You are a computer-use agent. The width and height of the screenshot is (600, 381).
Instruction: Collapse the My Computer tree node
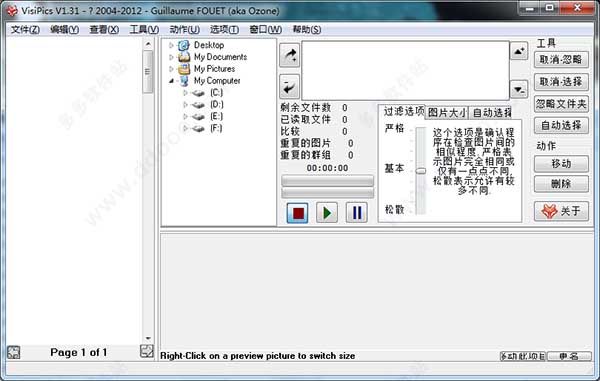tap(171, 81)
